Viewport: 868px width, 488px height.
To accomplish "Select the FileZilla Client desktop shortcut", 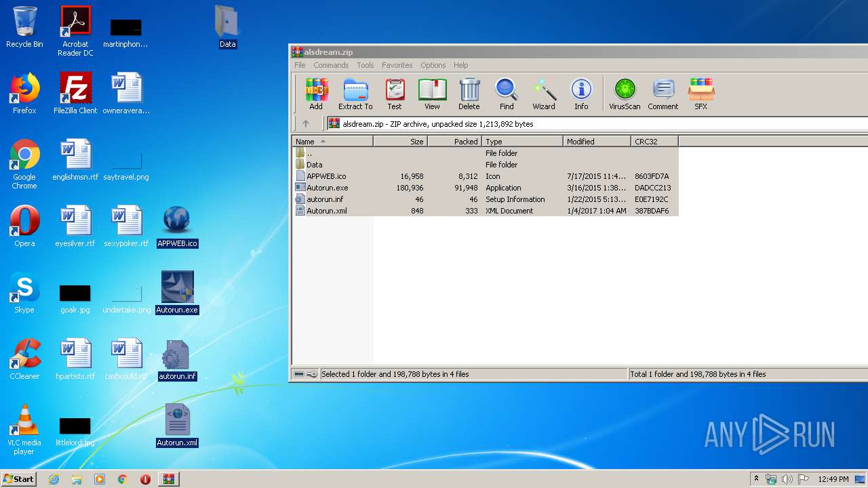I will 75,94.
